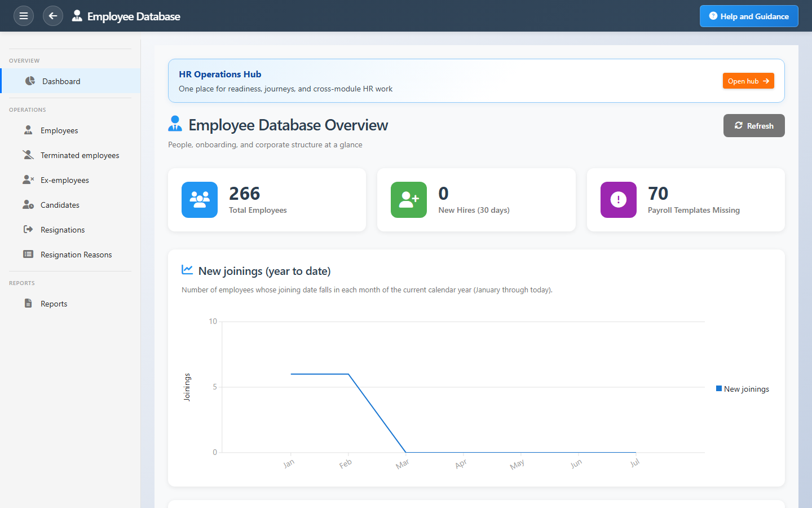Click the Employees sidebar icon

(28, 130)
